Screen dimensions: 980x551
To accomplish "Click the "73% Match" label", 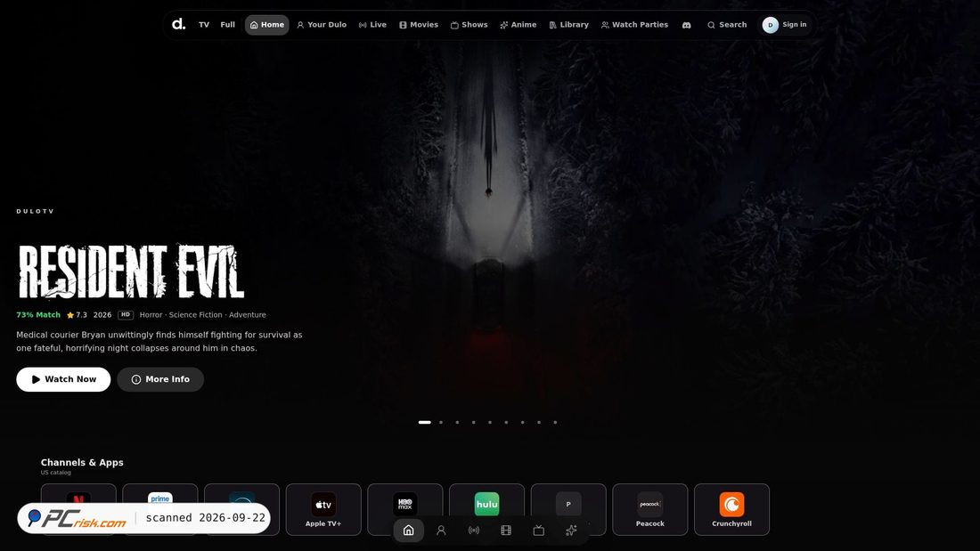I will point(38,315).
